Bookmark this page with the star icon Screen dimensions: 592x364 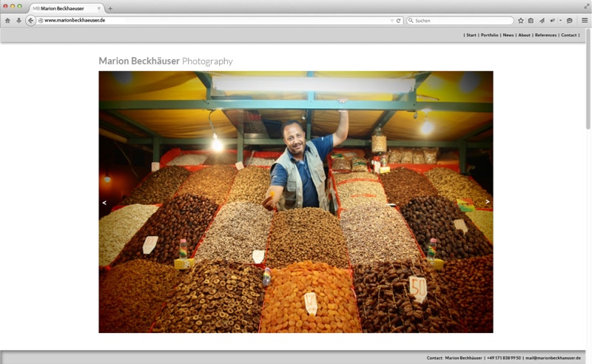(x=521, y=21)
